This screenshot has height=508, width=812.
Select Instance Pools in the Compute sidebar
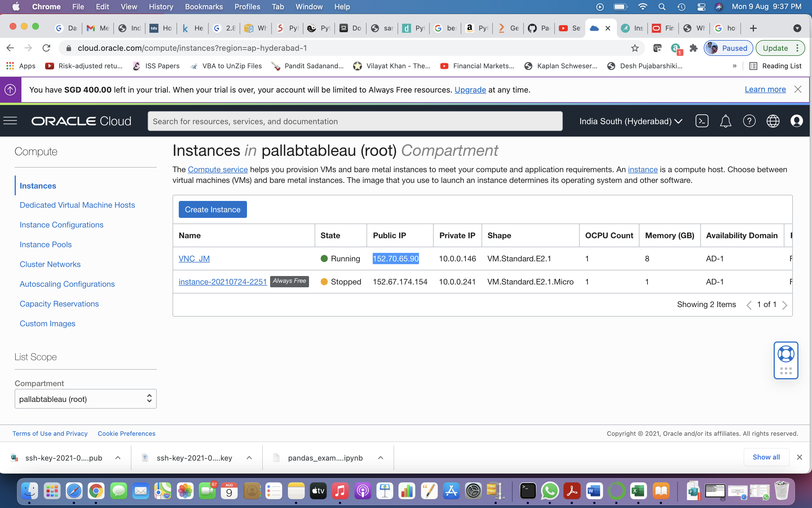46,244
